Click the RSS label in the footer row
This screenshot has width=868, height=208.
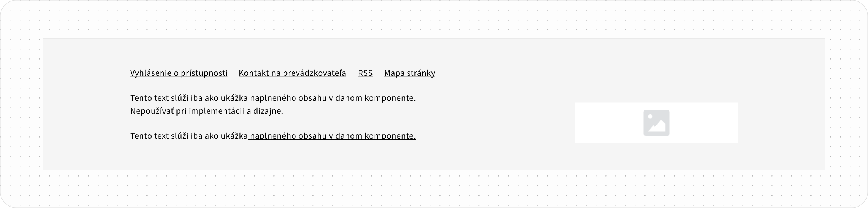365,73
